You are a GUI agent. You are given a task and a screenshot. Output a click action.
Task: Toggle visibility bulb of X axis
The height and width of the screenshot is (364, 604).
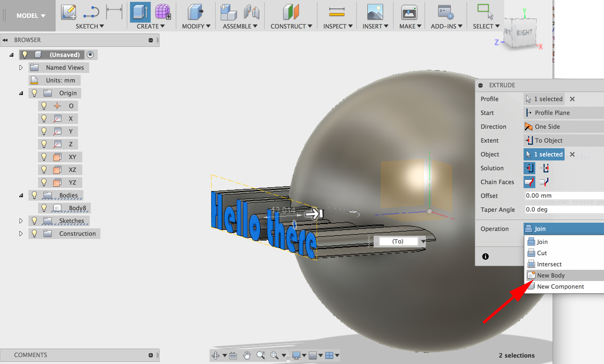pyautogui.click(x=44, y=118)
